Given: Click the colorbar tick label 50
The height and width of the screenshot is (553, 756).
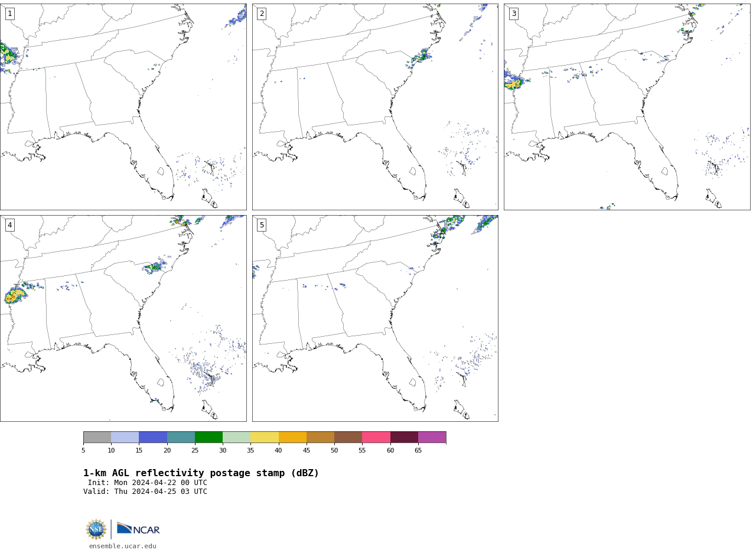Looking at the screenshot, I should 334,451.
